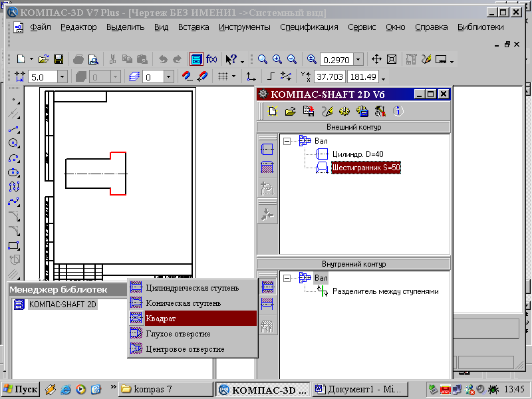
Task: Click the Y coordinate field 181.49
Action: coord(363,77)
